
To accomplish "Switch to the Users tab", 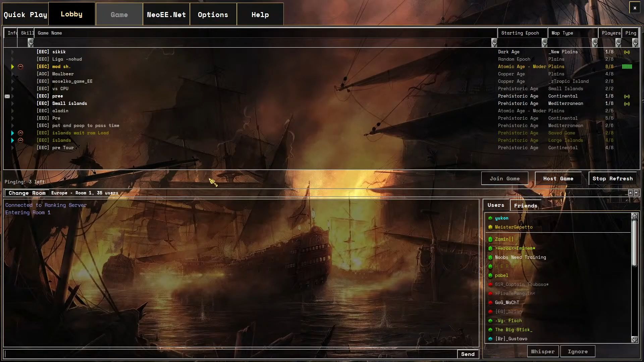I will [496, 205].
